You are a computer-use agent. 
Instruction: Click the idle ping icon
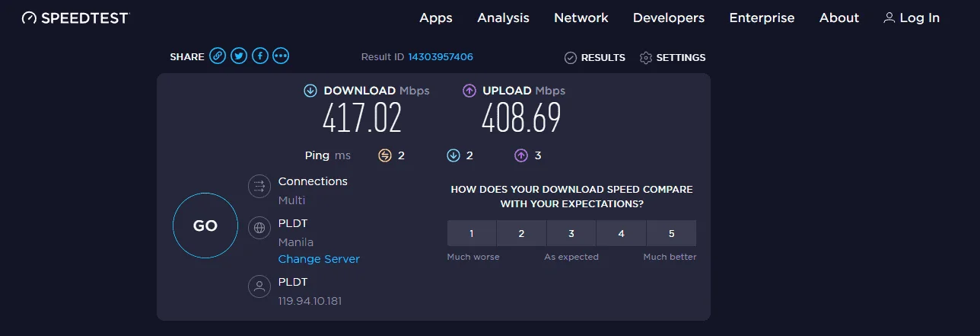pos(385,155)
